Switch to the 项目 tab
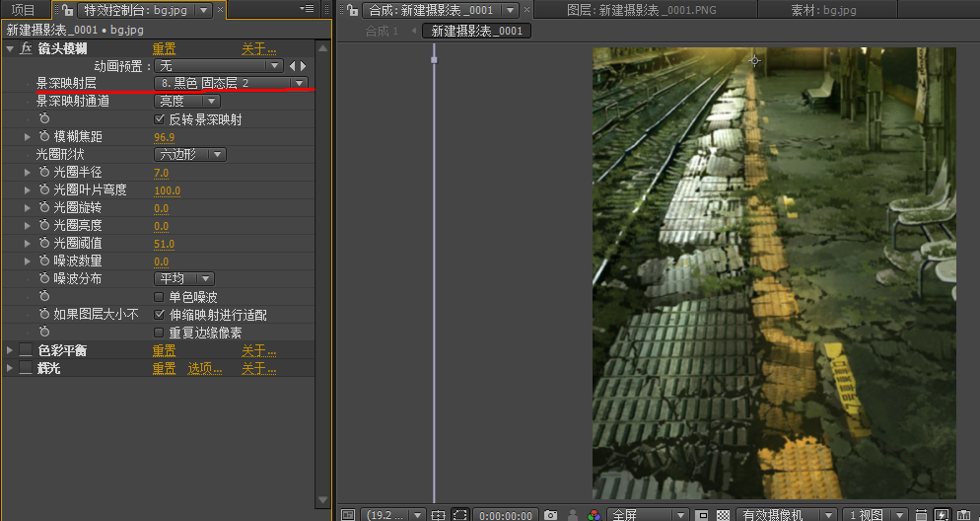 [x=23, y=10]
